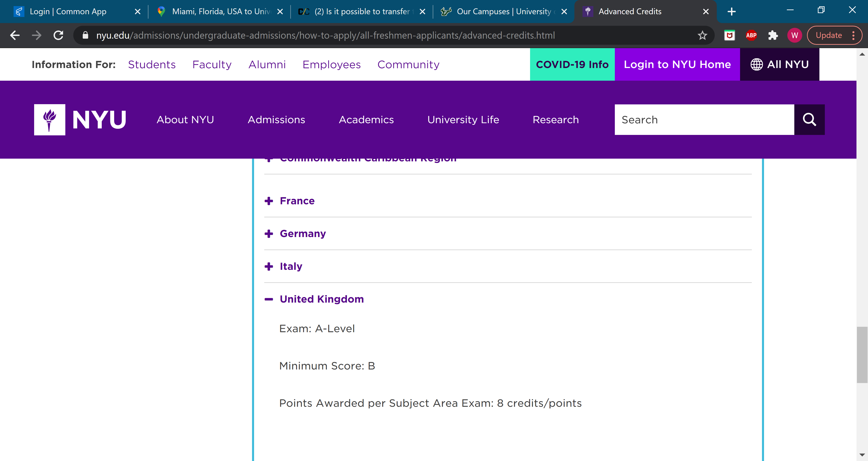Open the Extensions puzzle piece menu
Image resolution: width=868 pixels, height=461 pixels.
pyautogui.click(x=773, y=35)
